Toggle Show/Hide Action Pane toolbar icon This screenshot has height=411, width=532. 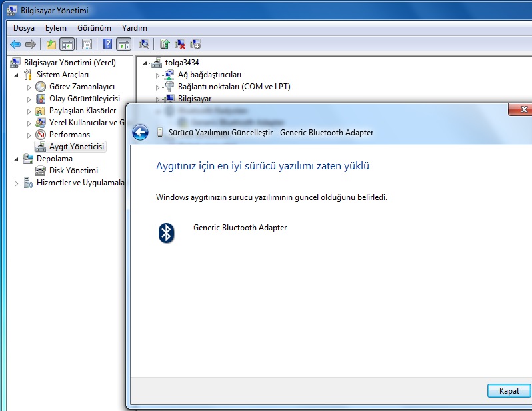coord(123,44)
